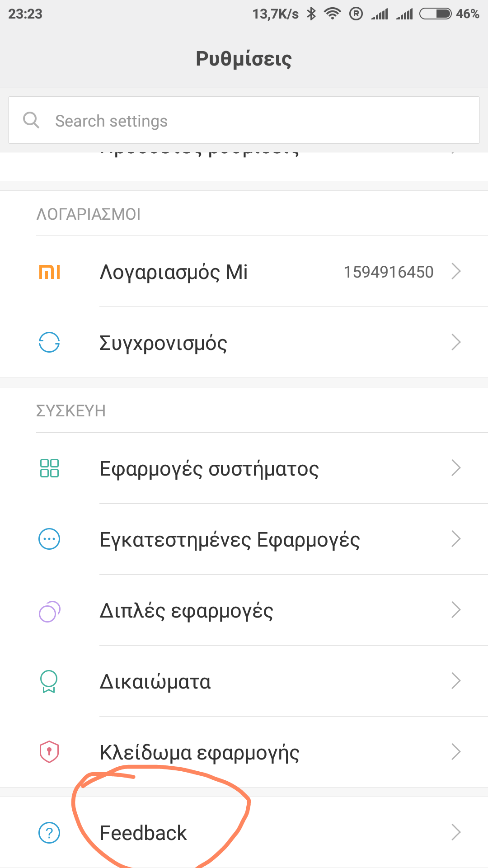This screenshot has width=488, height=868.
Task: Tap the red app lock shield icon
Action: pos(49,752)
